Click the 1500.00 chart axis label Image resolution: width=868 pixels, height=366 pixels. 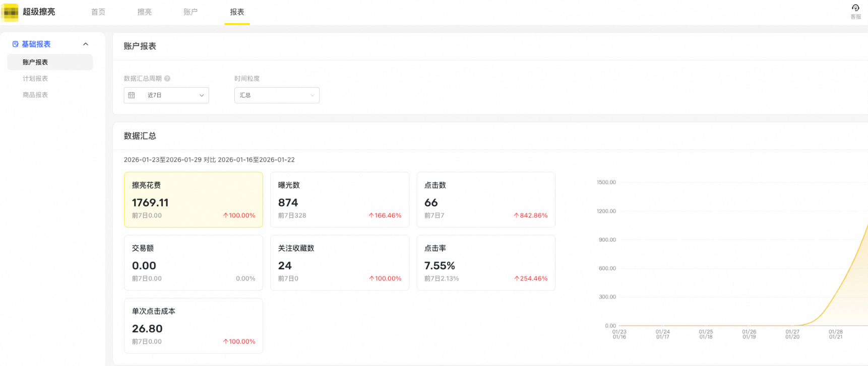606,182
